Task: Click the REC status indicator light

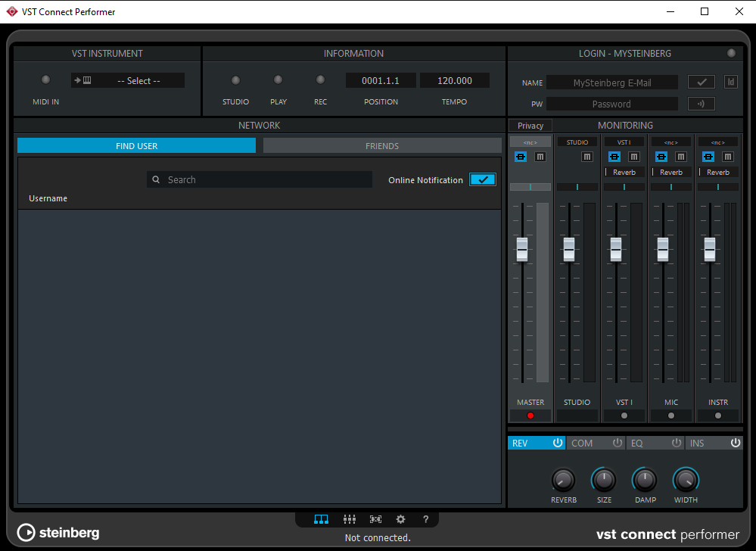Action: pyautogui.click(x=320, y=79)
